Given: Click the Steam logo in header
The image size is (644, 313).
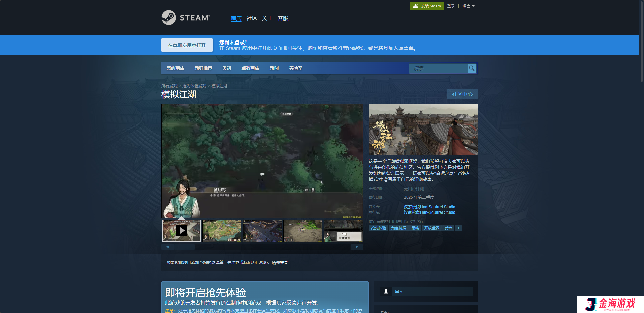Looking at the screenshot, I should pos(186,18).
